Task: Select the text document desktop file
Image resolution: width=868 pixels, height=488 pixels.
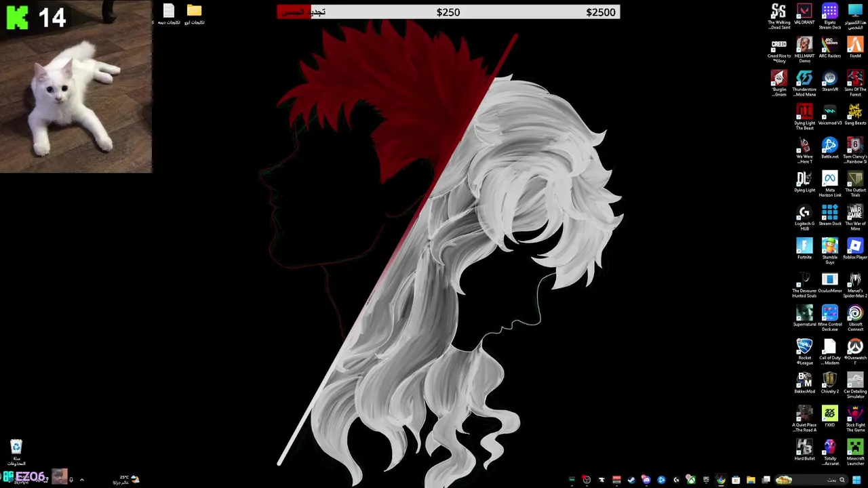Action: coord(169,14)
